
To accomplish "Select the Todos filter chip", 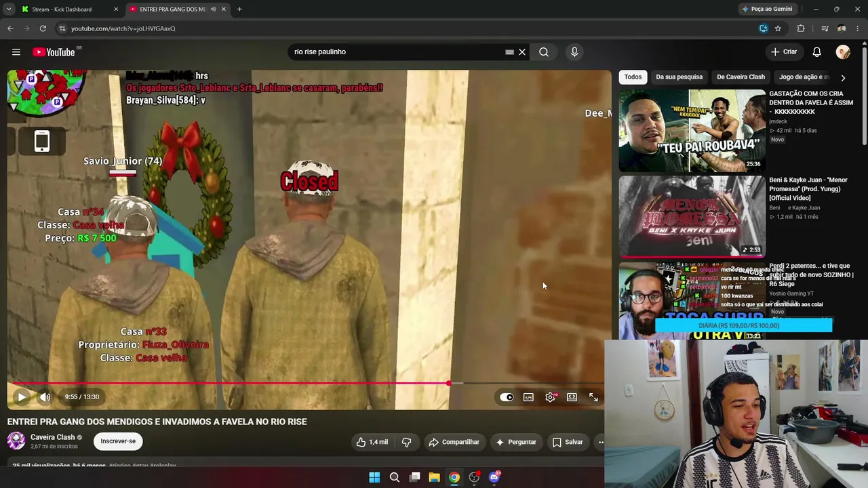I will pyautogui.click(x=633, y=77).
